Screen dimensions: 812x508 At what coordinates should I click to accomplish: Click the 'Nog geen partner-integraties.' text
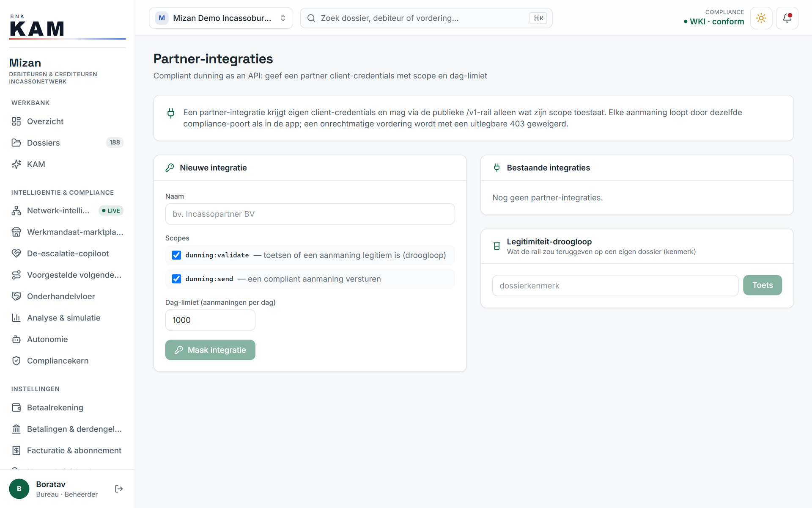(548, 198)
